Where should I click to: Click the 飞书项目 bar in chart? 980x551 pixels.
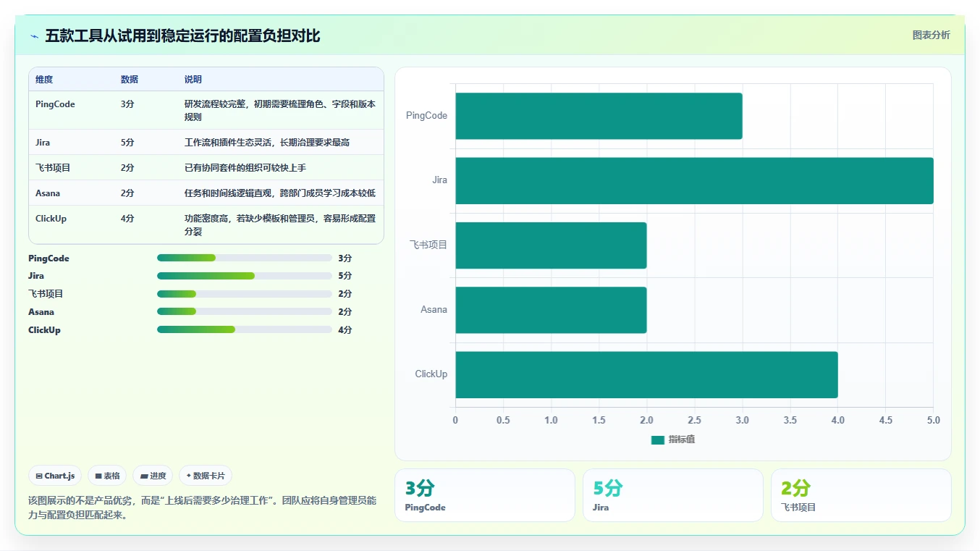tap(551, 245)
